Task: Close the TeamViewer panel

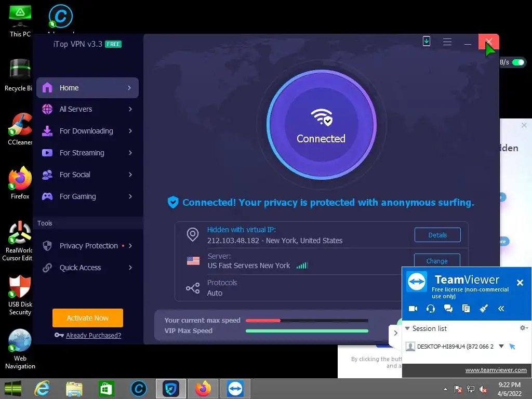Action: (520, 283)
